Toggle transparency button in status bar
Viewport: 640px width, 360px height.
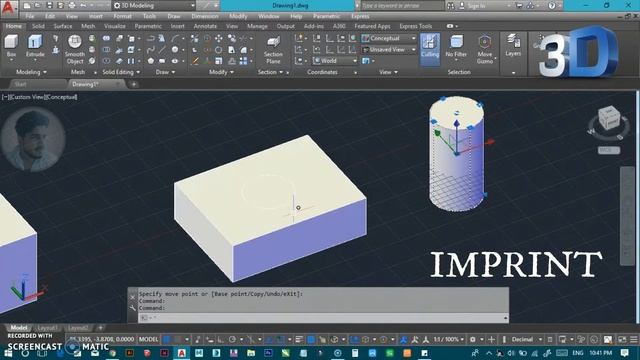click(311, 340)
